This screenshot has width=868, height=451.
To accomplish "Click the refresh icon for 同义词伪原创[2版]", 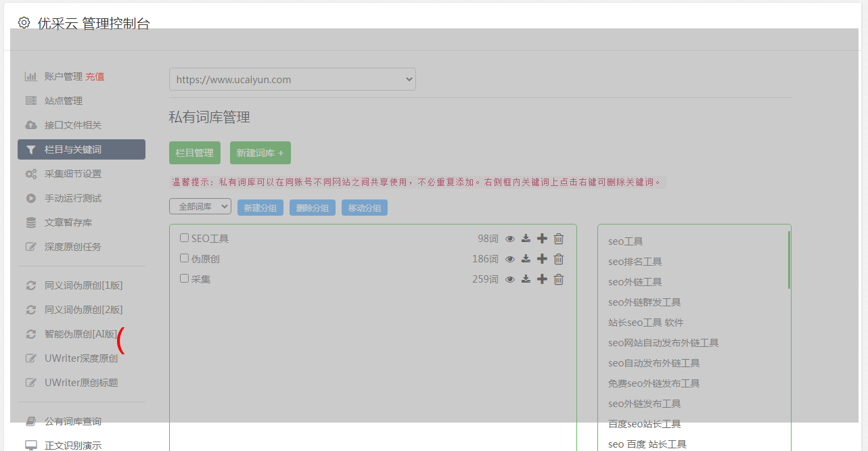I will 31,310.
